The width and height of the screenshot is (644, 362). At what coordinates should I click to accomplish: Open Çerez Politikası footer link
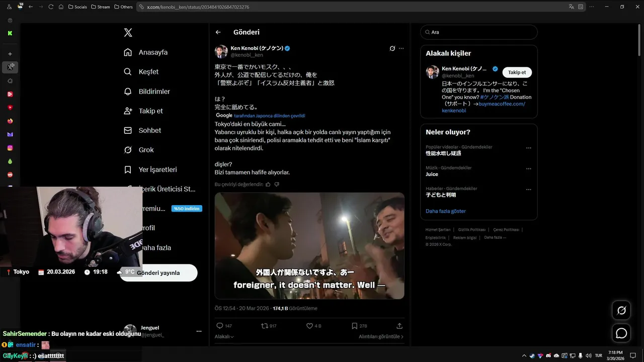tap(506, 230)
